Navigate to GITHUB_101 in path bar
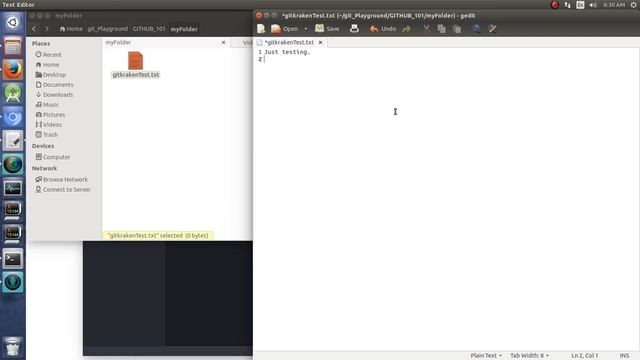Image resolution: width=640 pixels, height=360 pixels. [x=149, y=29]
